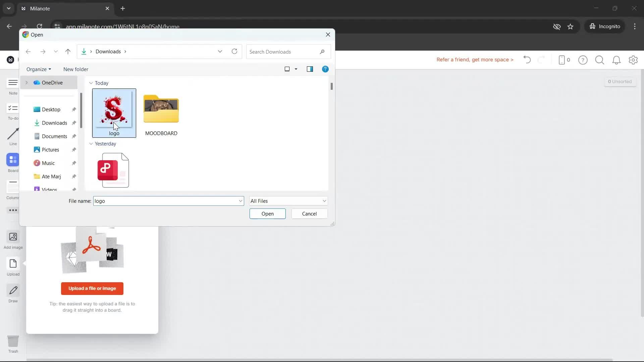This screenshot has height=362, width=644.
Task: Open the Organize menu
Action: click(39, 69)
